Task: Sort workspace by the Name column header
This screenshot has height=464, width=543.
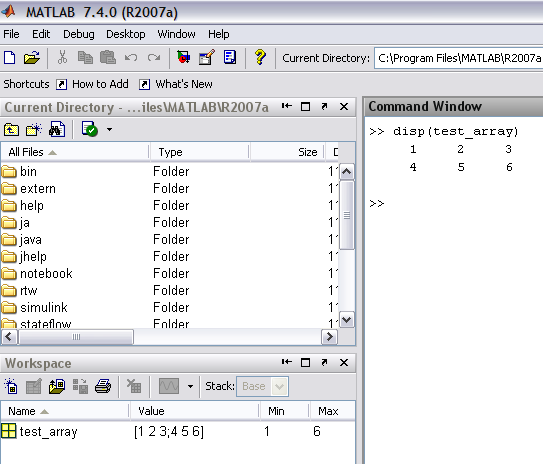Action: coord(65,411)
